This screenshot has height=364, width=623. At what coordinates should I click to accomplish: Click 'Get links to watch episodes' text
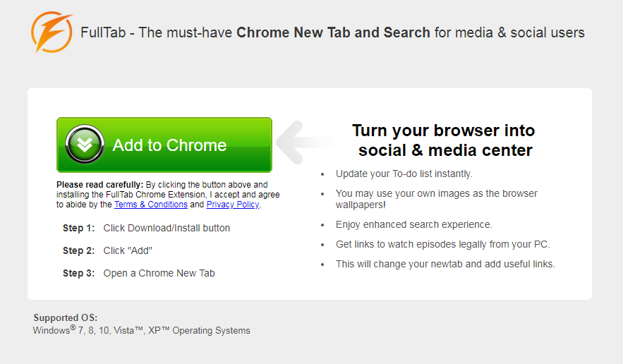(x=443, y=244)
